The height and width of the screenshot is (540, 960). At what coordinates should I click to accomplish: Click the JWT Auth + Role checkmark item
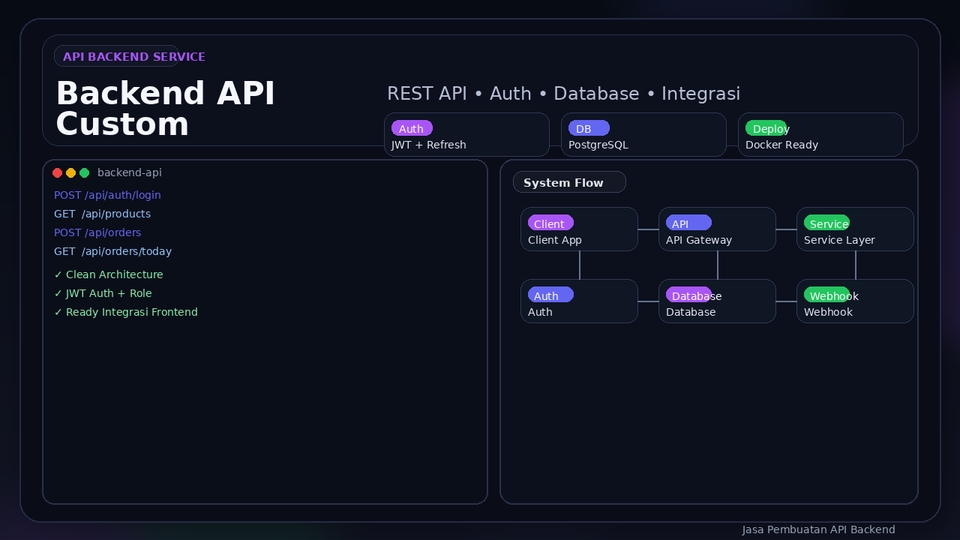pyautogui.click(x=103, y=294)
